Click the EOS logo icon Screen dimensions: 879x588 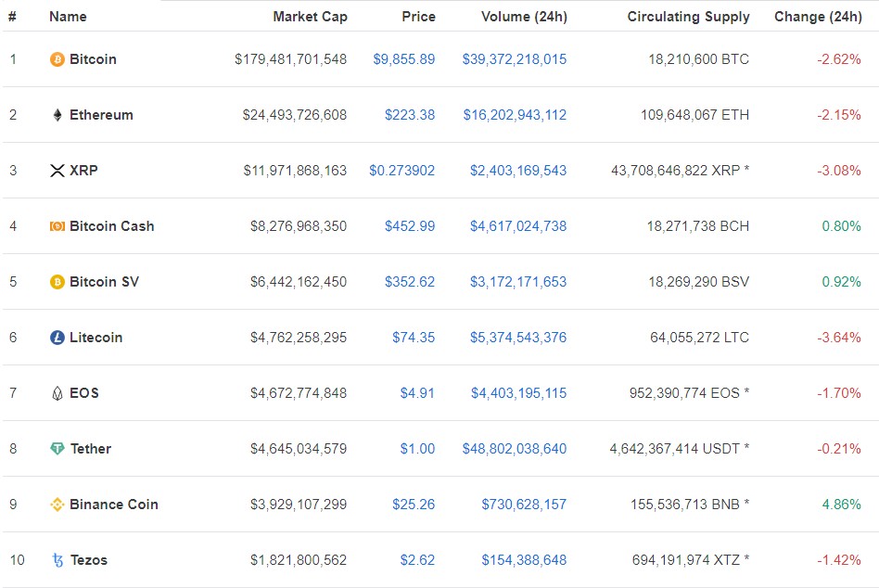tap(57, 393)
